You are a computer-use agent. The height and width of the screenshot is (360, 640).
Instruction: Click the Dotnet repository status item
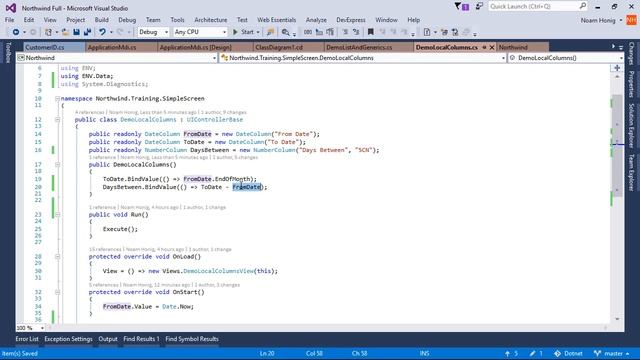569,353
